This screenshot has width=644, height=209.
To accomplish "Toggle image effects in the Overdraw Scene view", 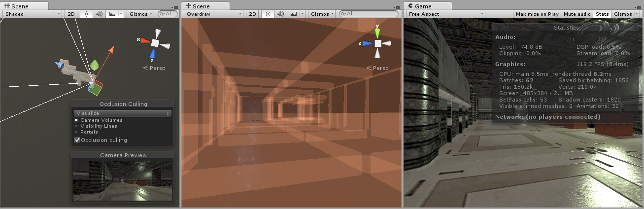I will [x=293, y=14].
